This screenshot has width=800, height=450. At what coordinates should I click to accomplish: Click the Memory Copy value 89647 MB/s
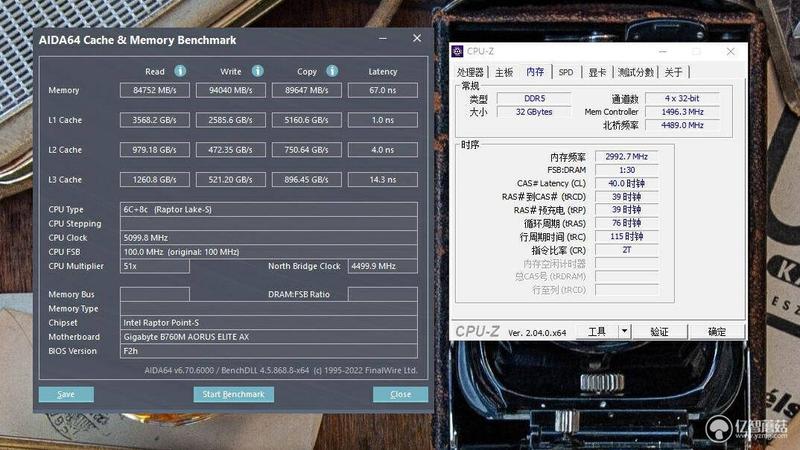click(307, 90)
